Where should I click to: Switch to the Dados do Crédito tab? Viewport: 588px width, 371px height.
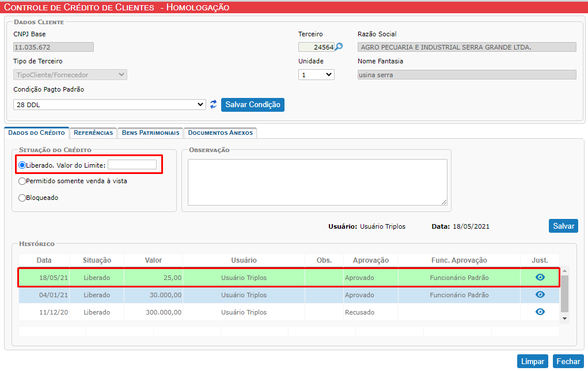point(36,133)
